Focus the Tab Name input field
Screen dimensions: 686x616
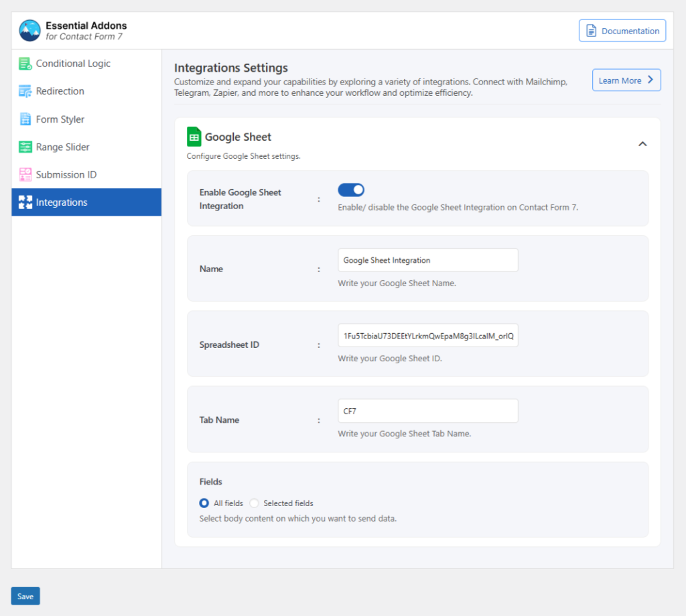[x=428, y=411]
